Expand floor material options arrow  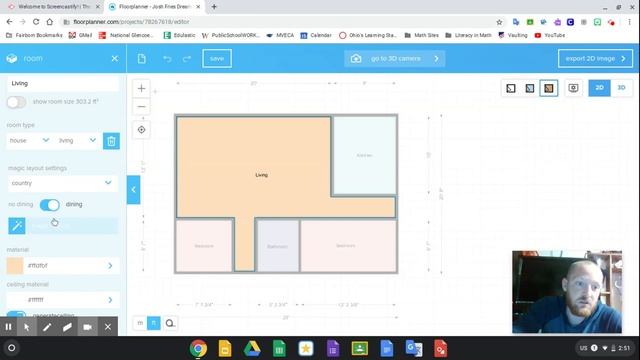tap(110, 266)
